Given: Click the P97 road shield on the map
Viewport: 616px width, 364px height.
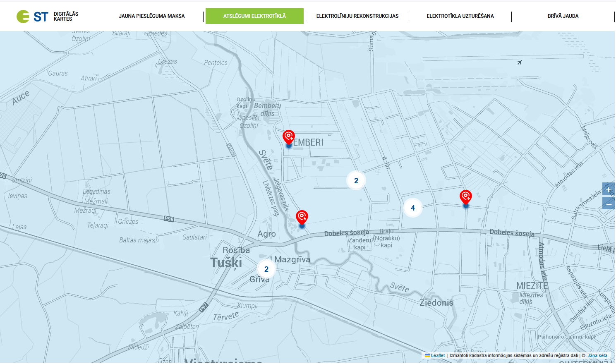Looking at the screenshot, I should [203, 307].
